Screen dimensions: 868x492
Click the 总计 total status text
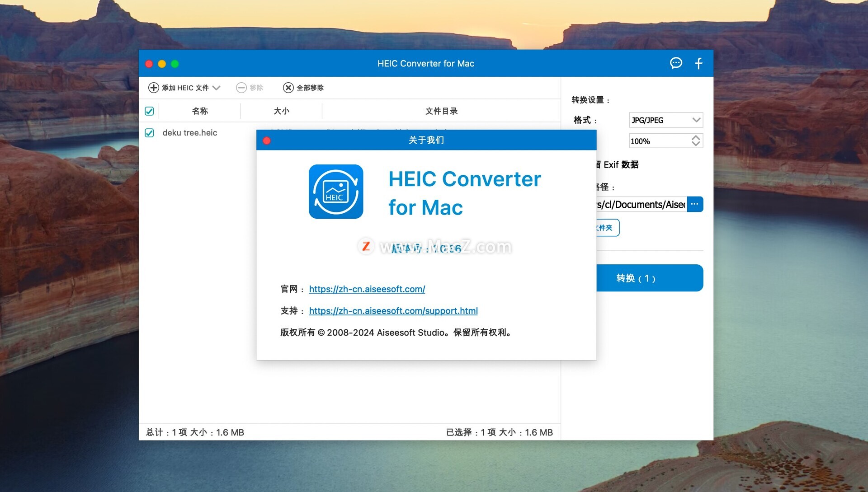(195, 432)
